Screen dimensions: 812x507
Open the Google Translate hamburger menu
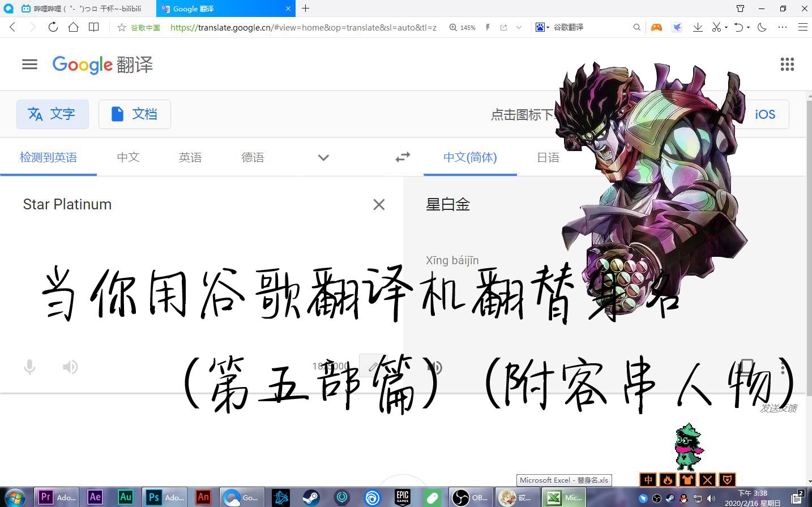tap(29, 65)
